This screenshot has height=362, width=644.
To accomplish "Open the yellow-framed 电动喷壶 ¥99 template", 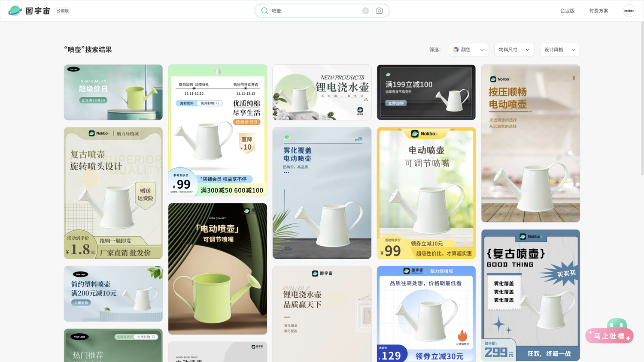I will pyautogui.click(x=426, y=193).
